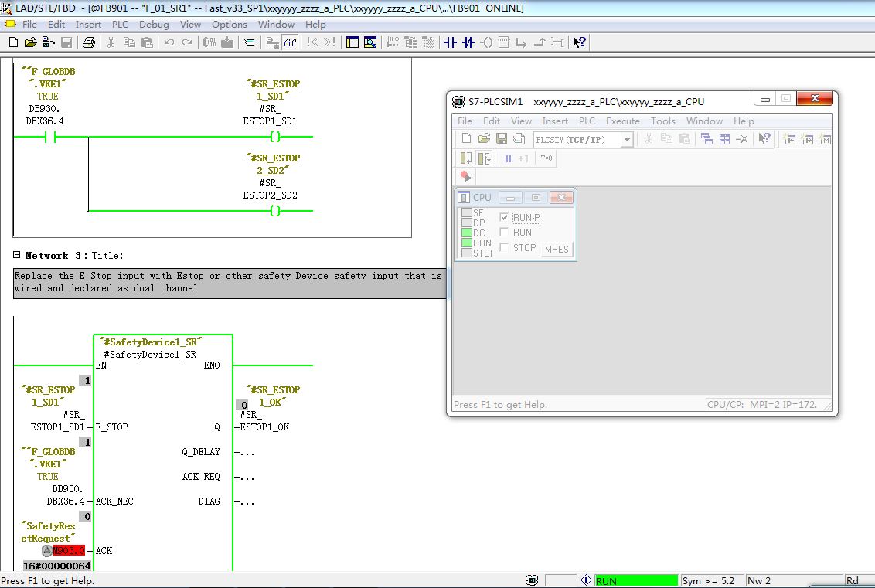
Task: Insert an output coil
Action: click(486, 42)
